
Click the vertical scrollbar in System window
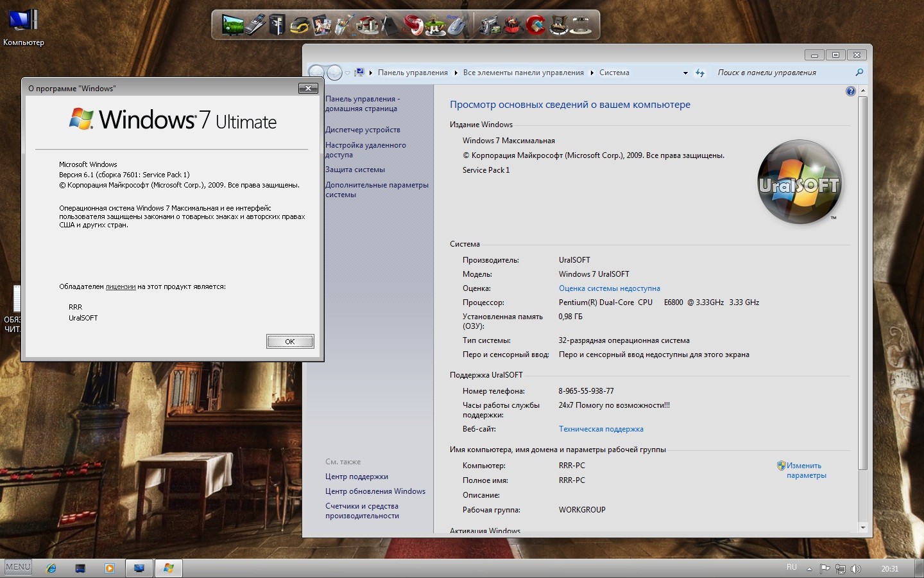862,283
